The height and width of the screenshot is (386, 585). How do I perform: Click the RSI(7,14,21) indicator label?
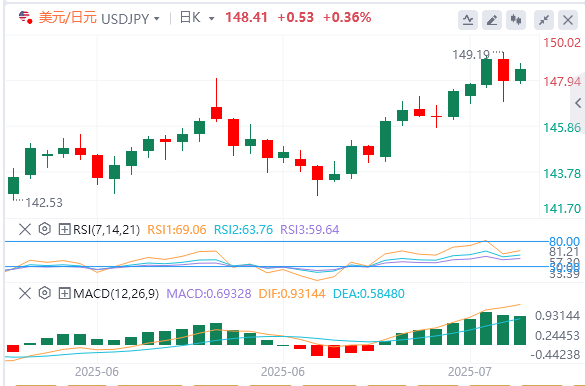click(x=106, y=229)
